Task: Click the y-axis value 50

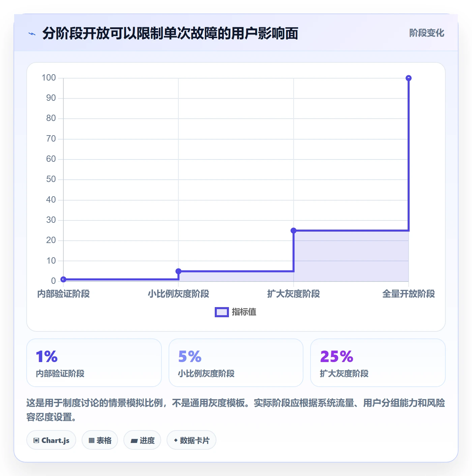Action: pos(51,179)
